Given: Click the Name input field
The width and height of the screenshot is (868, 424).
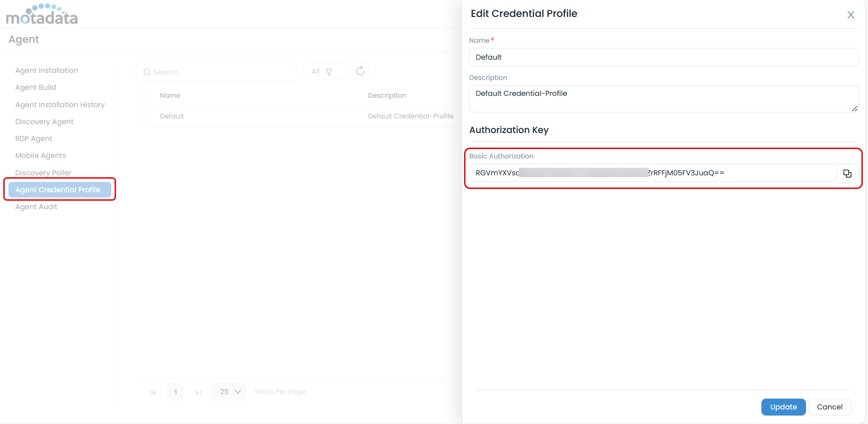Looking at the screenshot, I should (663, 57).
